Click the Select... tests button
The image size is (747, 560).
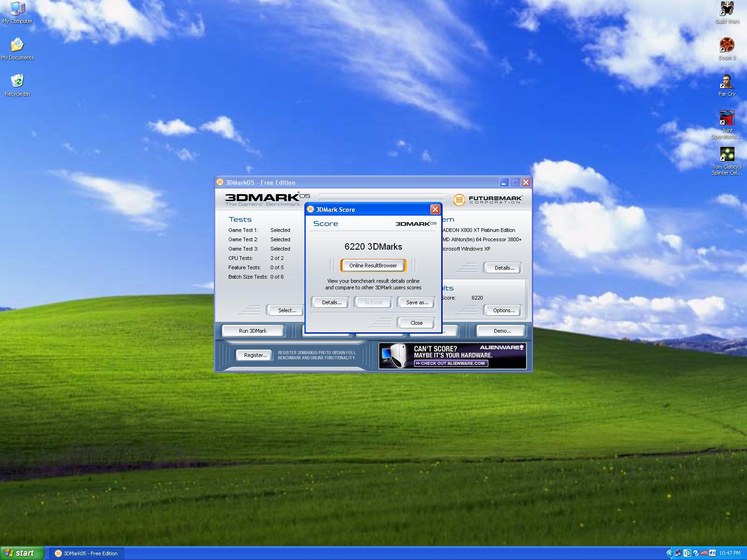287,310
